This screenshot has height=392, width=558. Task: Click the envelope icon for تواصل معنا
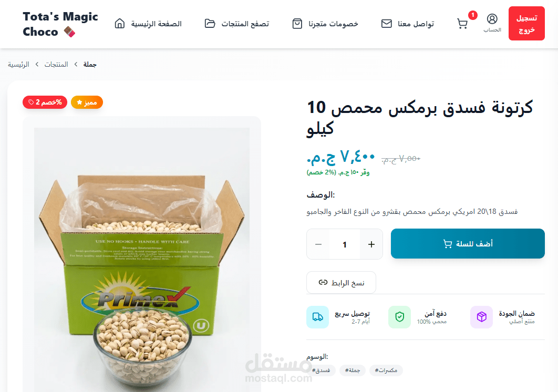coord(387,24)
